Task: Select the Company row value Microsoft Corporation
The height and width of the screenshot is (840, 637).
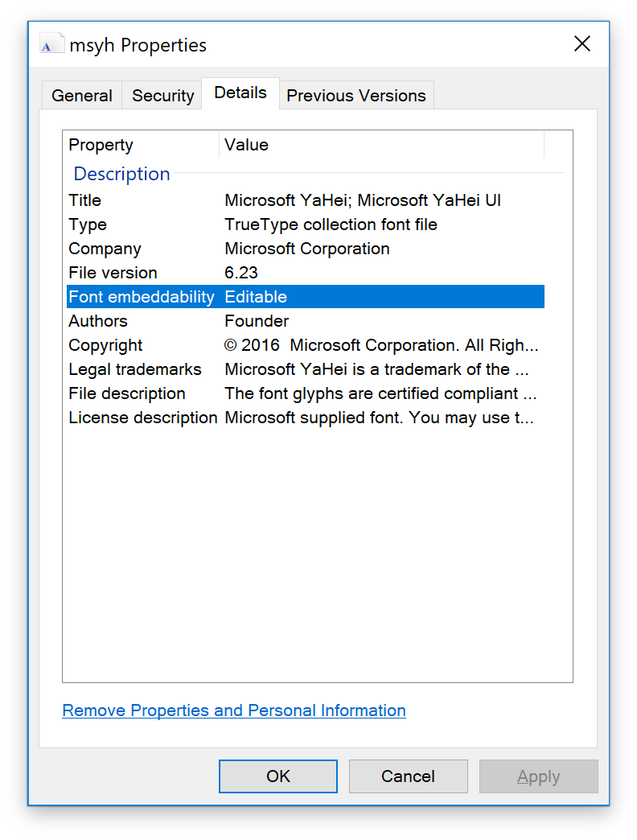Action: pyautogui.click(x=306, y=249)
